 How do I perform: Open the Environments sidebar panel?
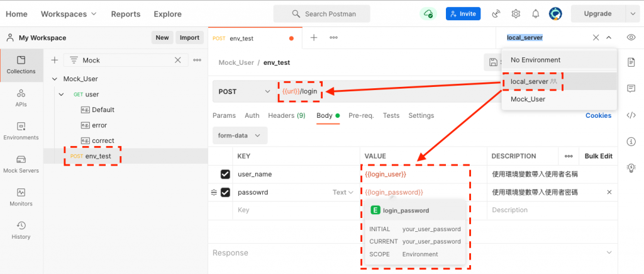tap(21, 131)
